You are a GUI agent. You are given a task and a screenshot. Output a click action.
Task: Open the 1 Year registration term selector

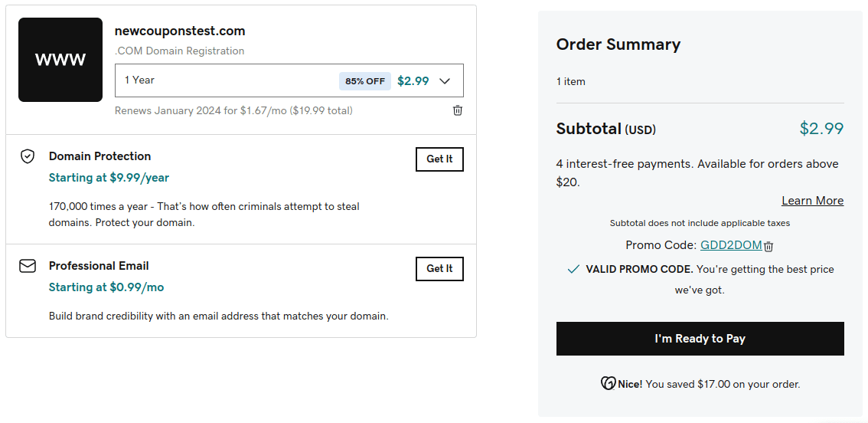point(230,80)
